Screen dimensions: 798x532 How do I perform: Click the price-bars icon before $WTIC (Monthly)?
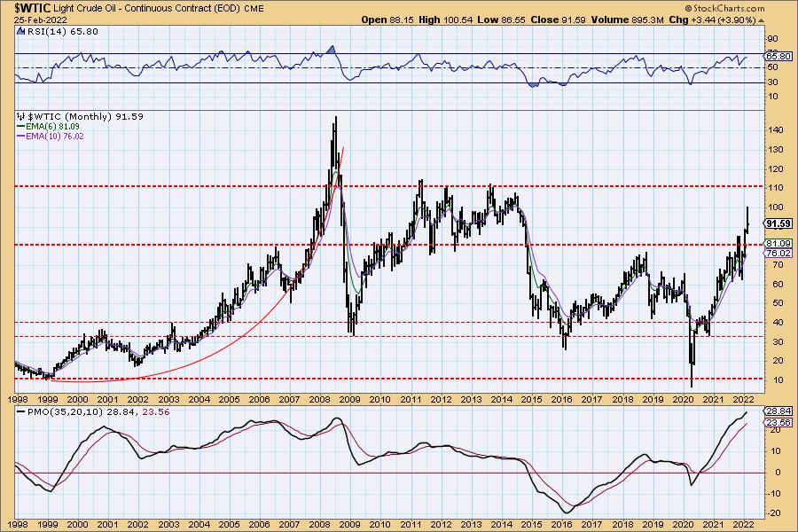[21, 116]
